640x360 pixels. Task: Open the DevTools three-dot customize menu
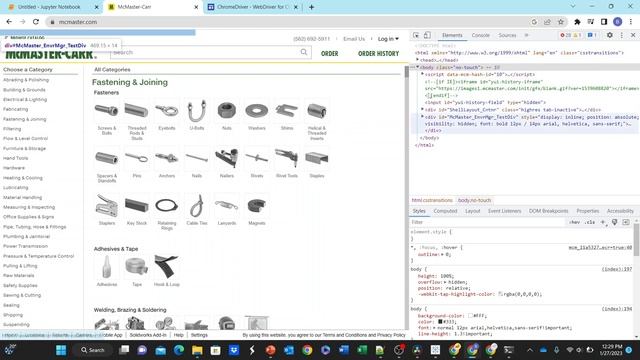(622, 36)
